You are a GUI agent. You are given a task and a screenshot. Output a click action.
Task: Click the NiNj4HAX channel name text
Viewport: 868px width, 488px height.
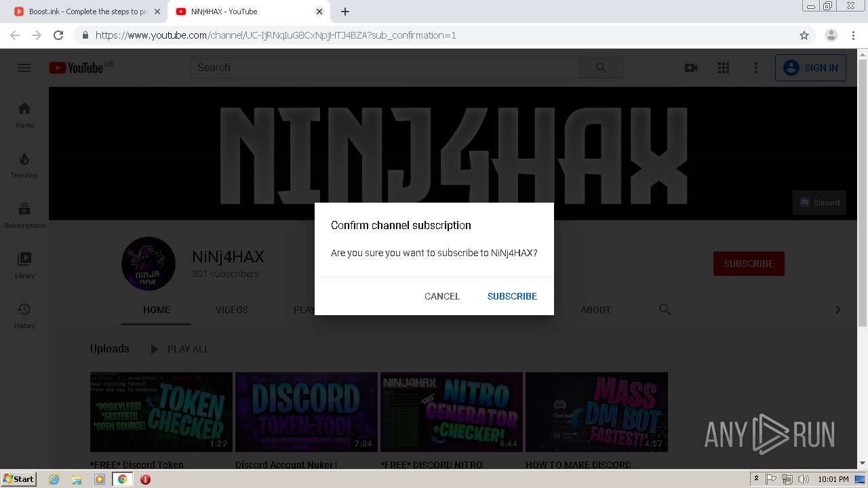coord(228,257)
